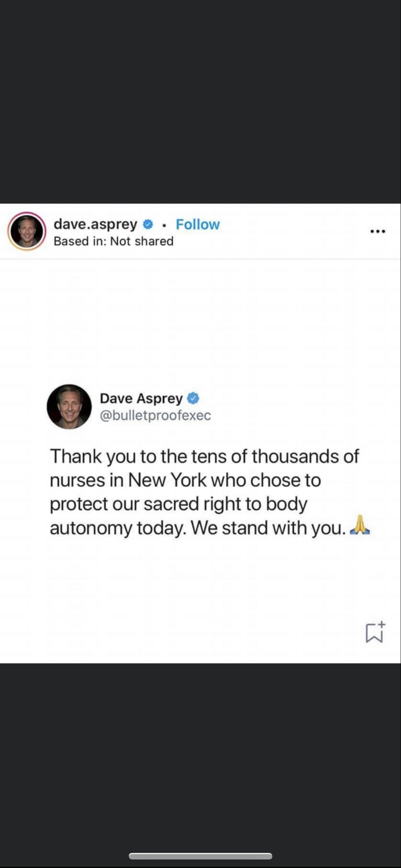Tap the bookmark save-to-collection icon

click(375, 632)
